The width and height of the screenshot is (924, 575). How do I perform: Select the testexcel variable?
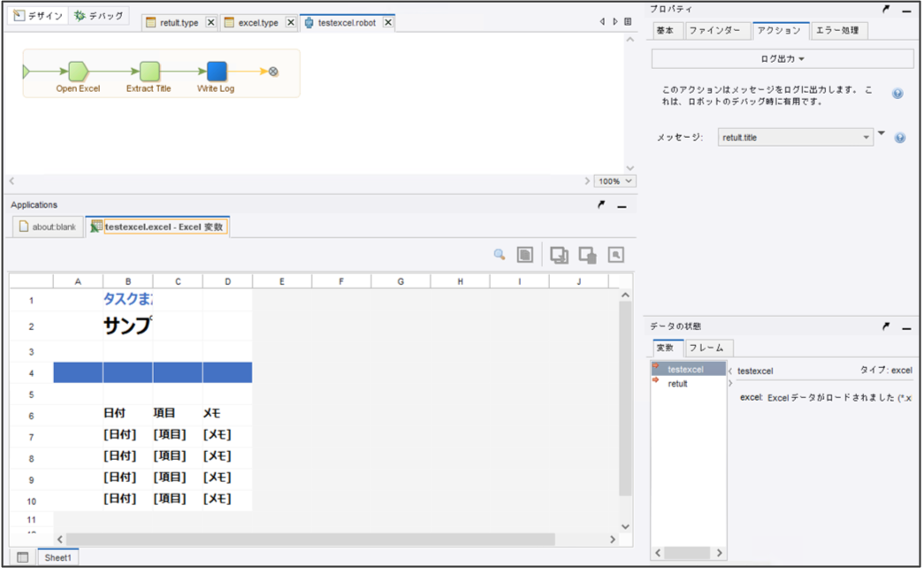[688, 369]
